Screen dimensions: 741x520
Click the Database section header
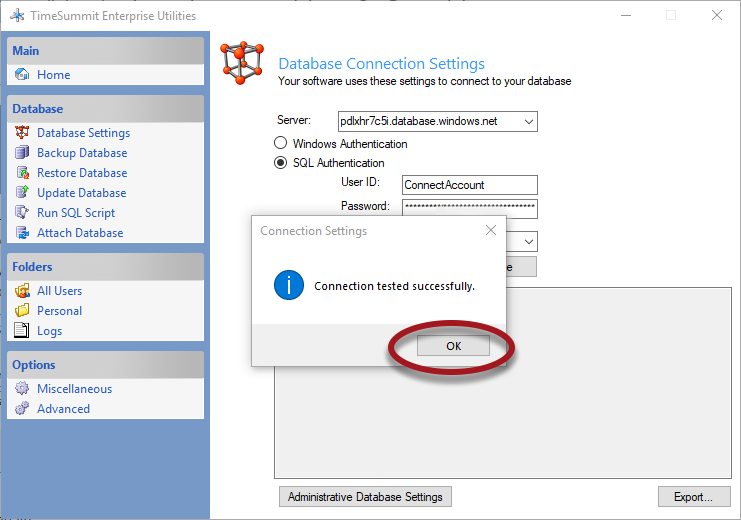[x=105, y=109]
